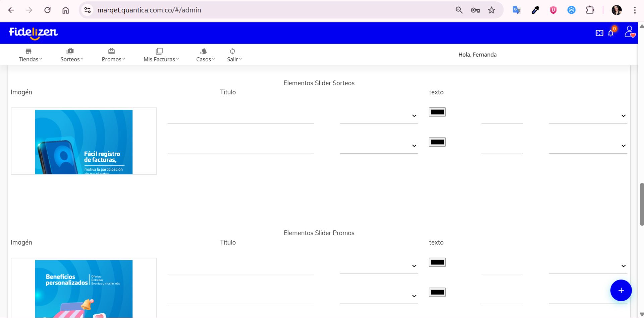
Task: Open the Sorteos menu
Action: 71,55
